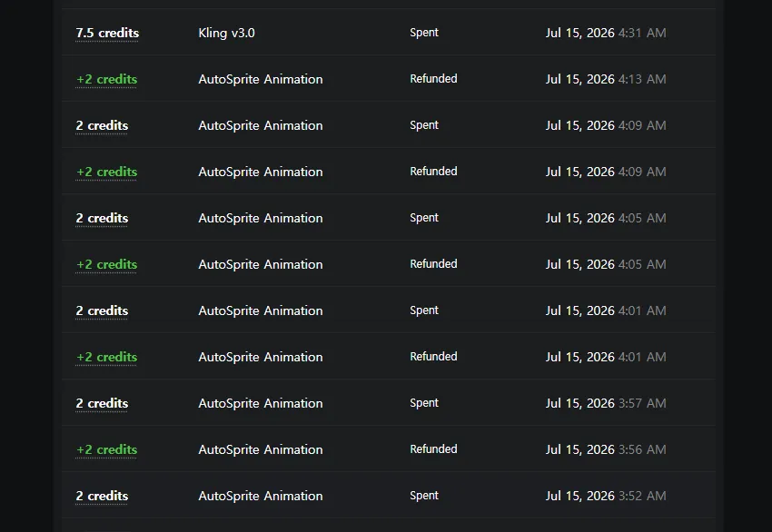Click the date on the 4:01 AM Refunded row
Image resolution: width=772 pixels, height=532 pixels.
tap(606, 357)
